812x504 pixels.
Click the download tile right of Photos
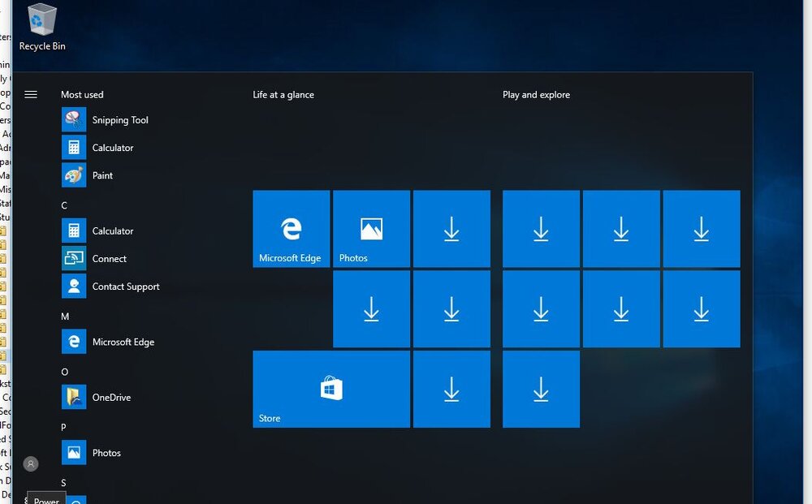(x=451, y=229)
